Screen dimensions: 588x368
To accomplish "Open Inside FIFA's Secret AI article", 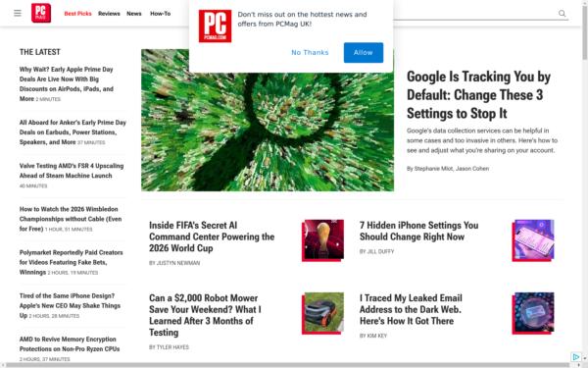I will (x=212, y=237).
